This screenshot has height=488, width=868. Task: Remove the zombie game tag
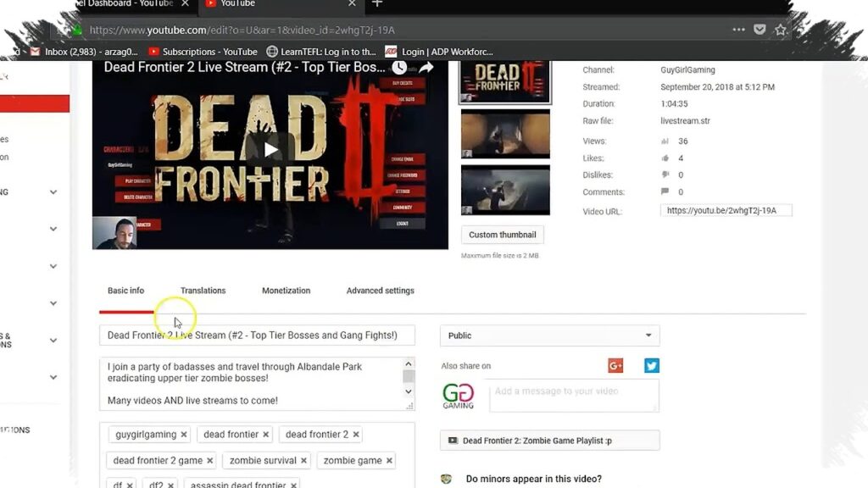pyautogui.click(x=389, y=461)
